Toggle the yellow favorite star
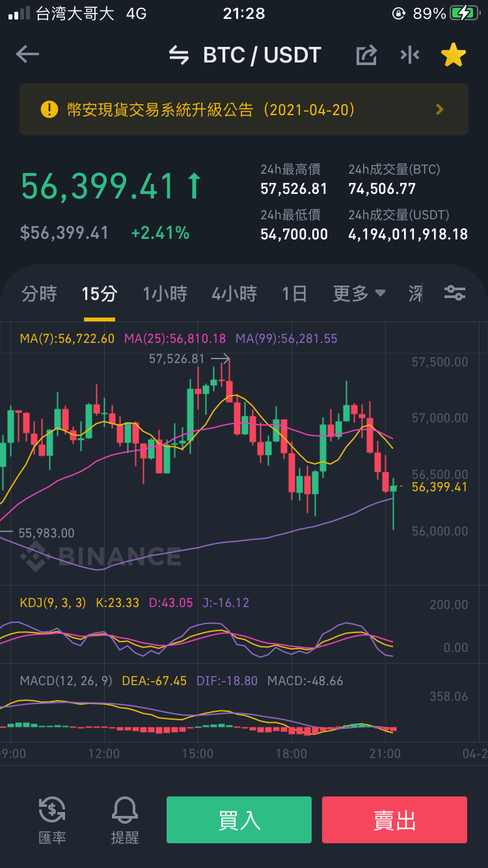 click(454, 55)
